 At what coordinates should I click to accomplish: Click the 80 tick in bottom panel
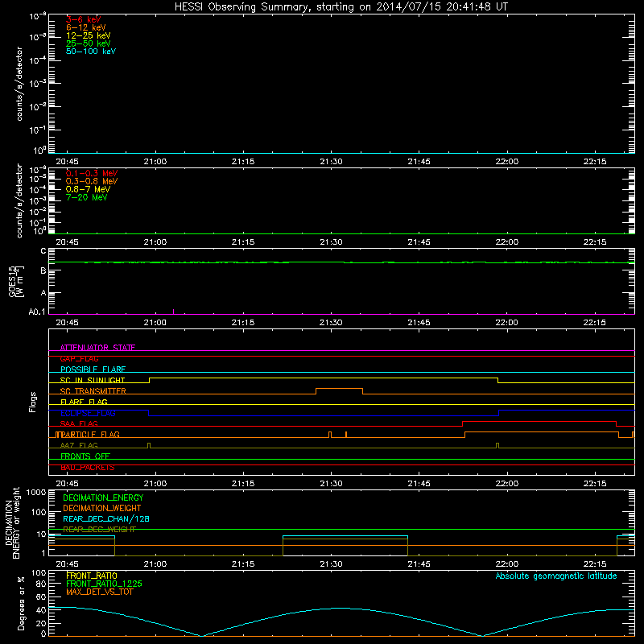[x=42, y=584]
